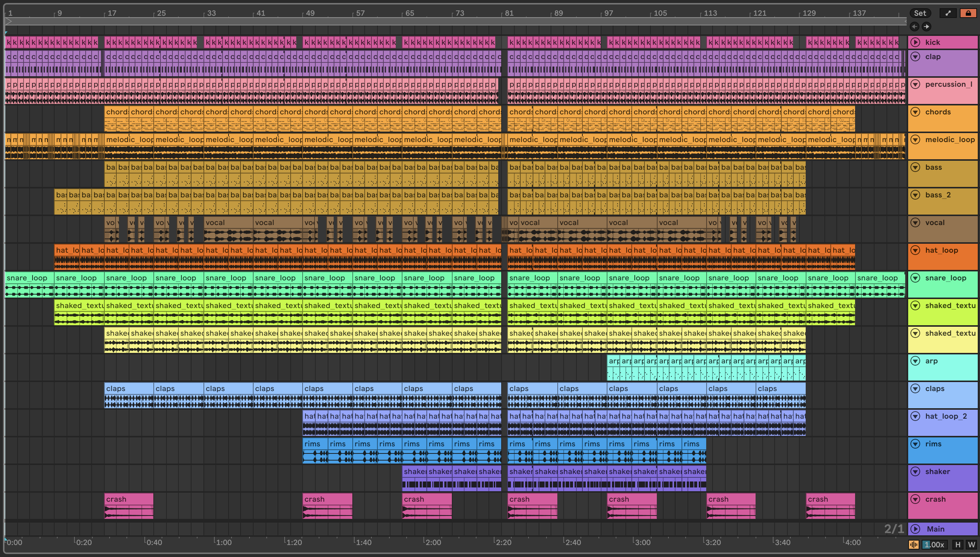Unfold the Main track
The image size is (980, 557).
[x=915, y=529]
